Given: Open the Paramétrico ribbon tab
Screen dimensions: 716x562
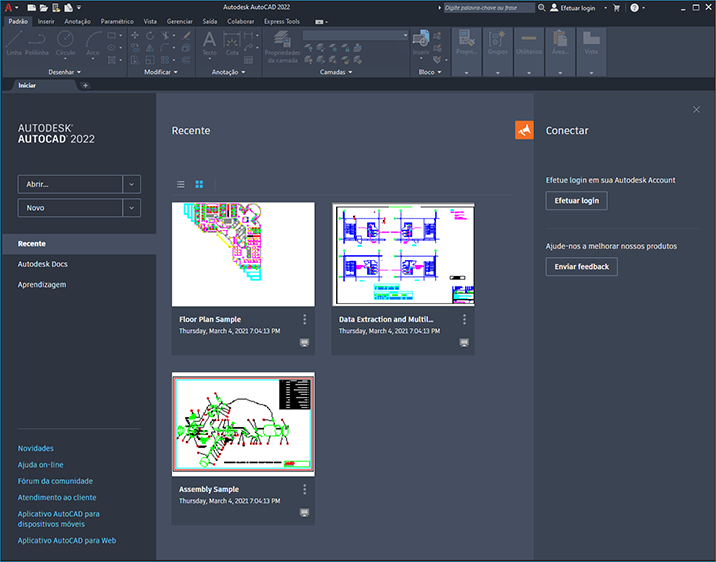Looking at the screenshot, I should point(117,21).
